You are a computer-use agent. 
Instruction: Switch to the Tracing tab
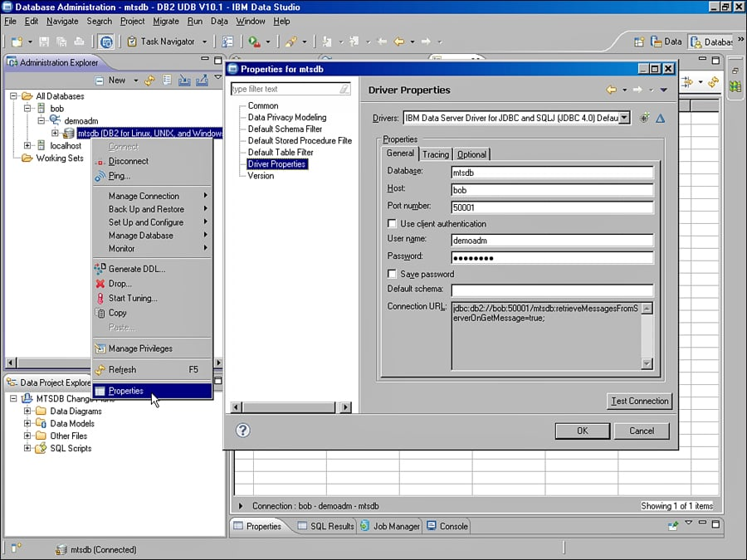pos(435,153)
